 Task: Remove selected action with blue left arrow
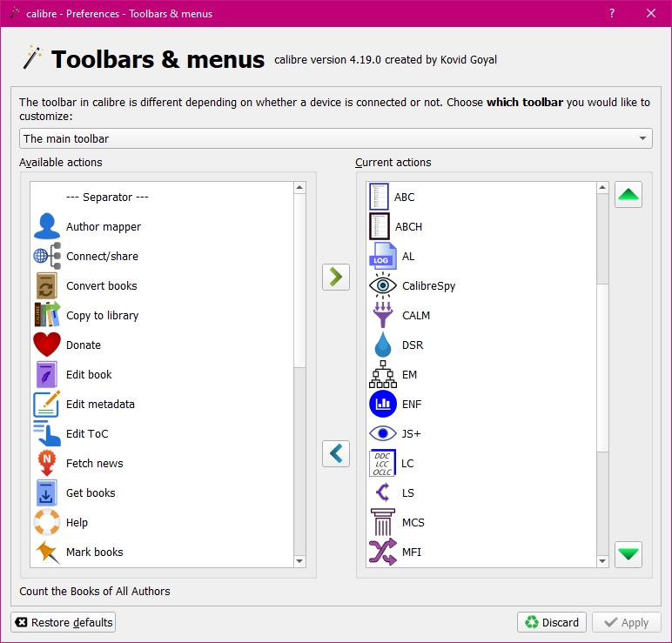point(336,453)
